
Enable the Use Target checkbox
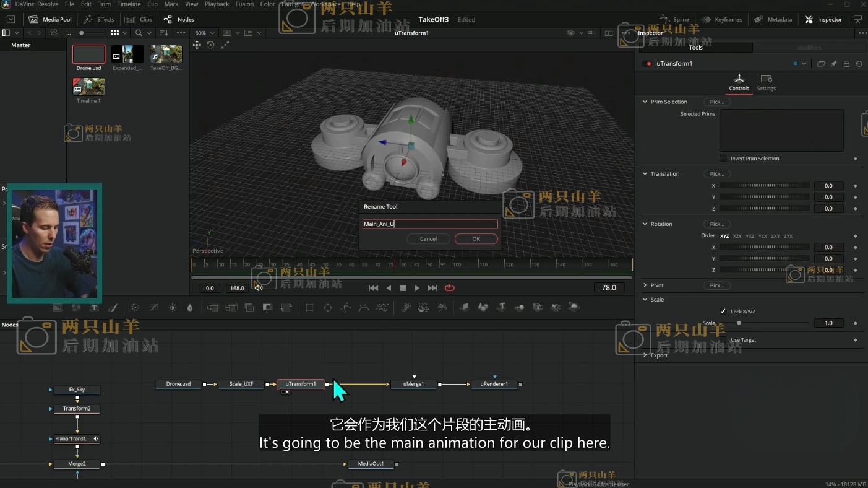[723, 340]
